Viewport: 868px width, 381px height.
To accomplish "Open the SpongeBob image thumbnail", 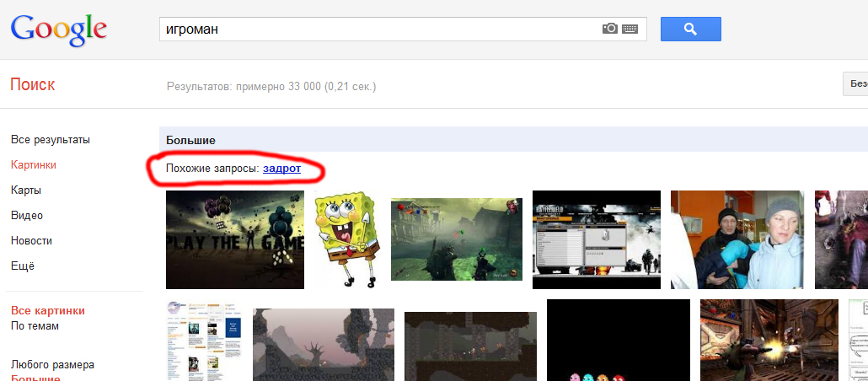I will (346, 239).
